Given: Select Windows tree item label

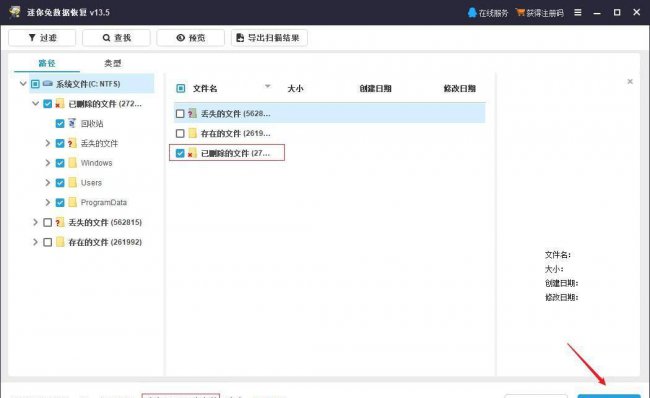Looking at the screenshot, I should tap(97, 163).
